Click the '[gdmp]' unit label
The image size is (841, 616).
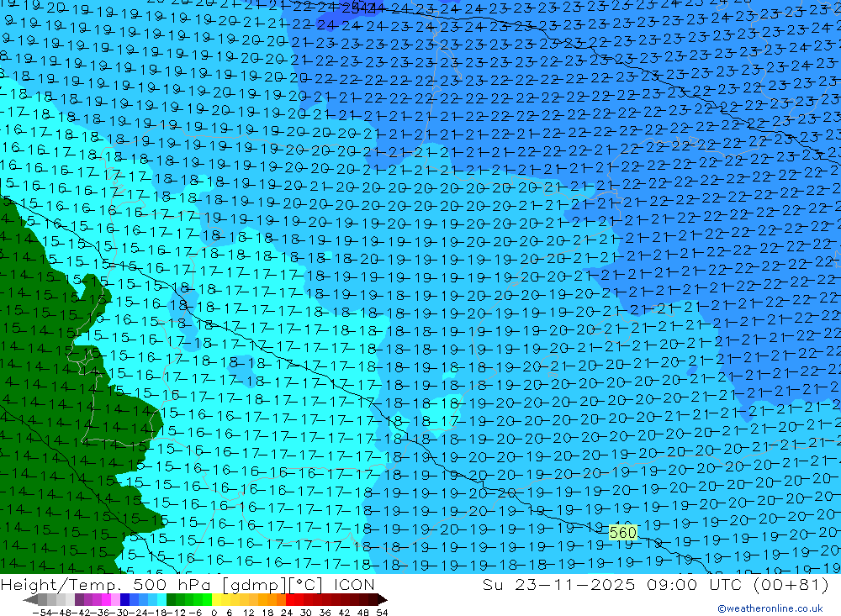click(x=254, y=585)
